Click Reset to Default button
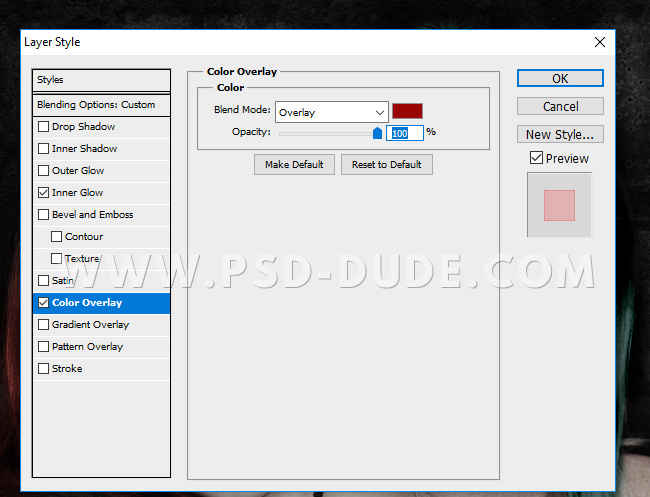The height and width of the screenshot is (497, 650). pos(387,165)
